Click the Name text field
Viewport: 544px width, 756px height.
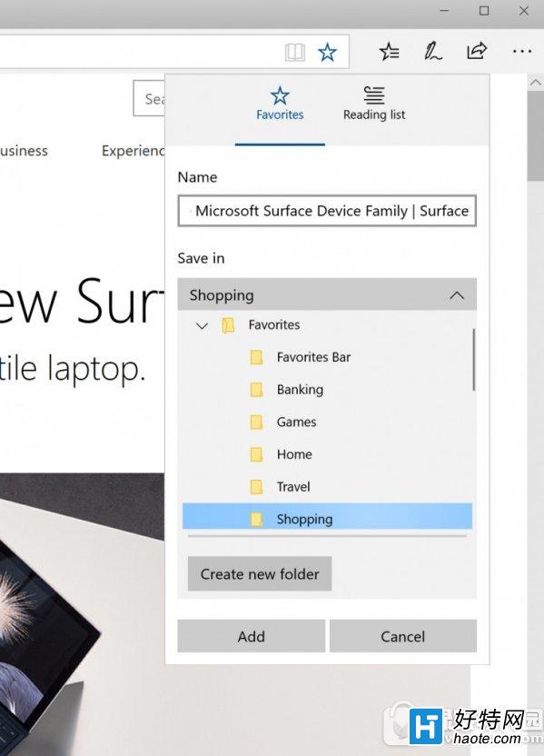coord(327,211)
